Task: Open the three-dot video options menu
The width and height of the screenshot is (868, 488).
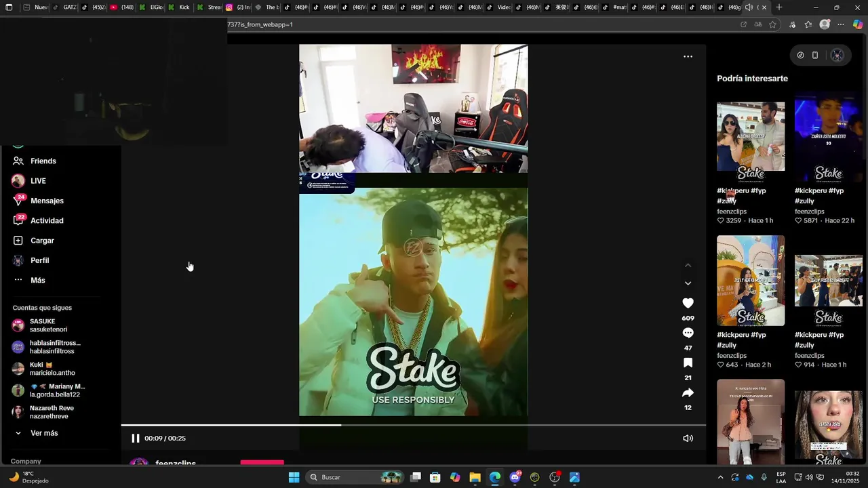Action: point(688,56)
